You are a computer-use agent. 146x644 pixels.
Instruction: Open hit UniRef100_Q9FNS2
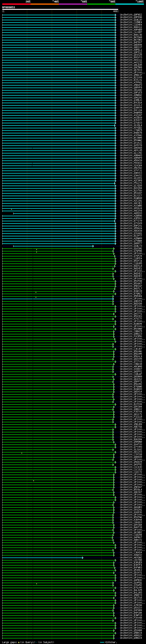coord(131,15)
